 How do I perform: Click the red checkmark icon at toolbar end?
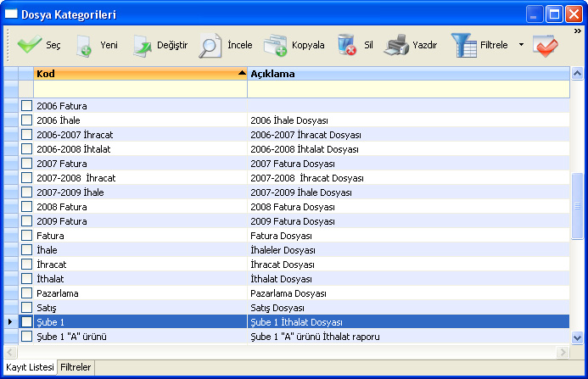pyautogui.click(x=546, y=46)
